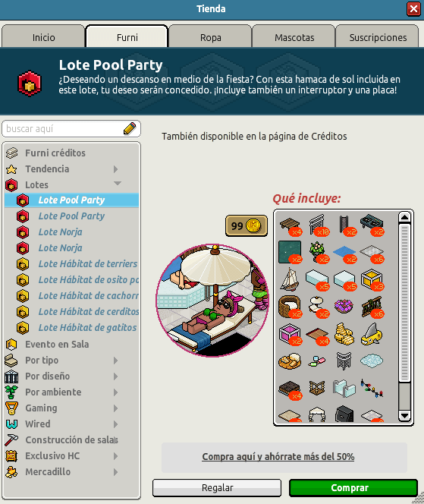
Task: Select the gold coins furni icon
Action: (x=344, y=334)
